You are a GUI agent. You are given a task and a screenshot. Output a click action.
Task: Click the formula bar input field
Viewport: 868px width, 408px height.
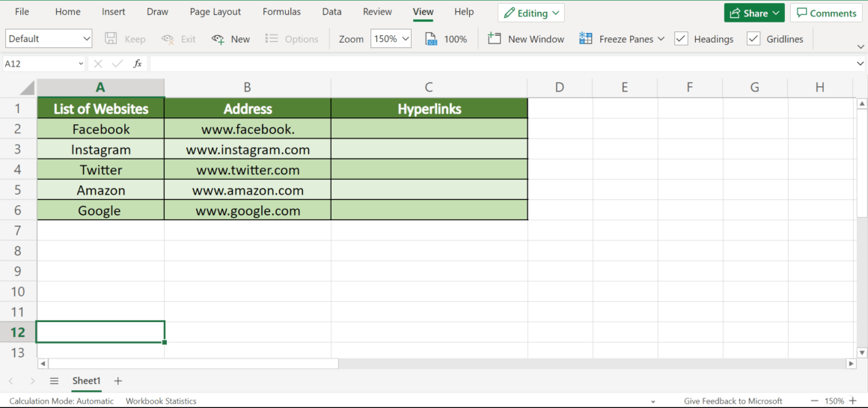(501, 64)
